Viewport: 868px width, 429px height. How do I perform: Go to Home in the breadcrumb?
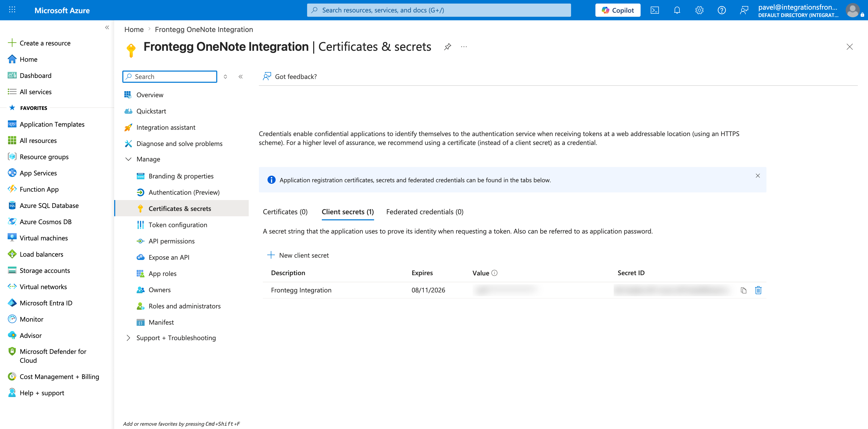point(134,29)
